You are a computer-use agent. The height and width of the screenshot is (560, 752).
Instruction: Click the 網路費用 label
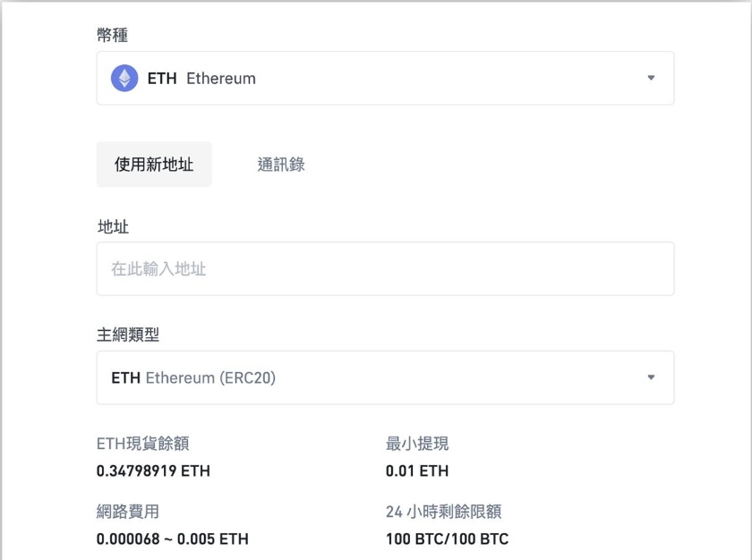point(128,512)
